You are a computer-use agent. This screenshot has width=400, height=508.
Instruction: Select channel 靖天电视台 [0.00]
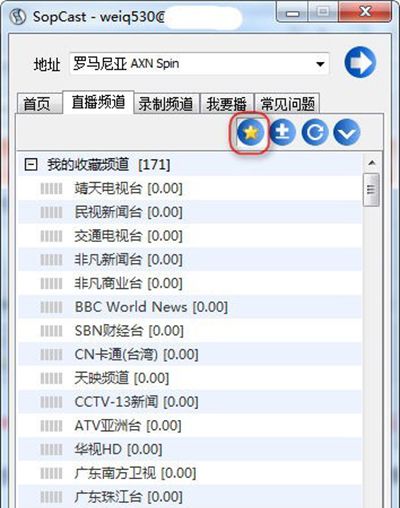coord(129,189)
